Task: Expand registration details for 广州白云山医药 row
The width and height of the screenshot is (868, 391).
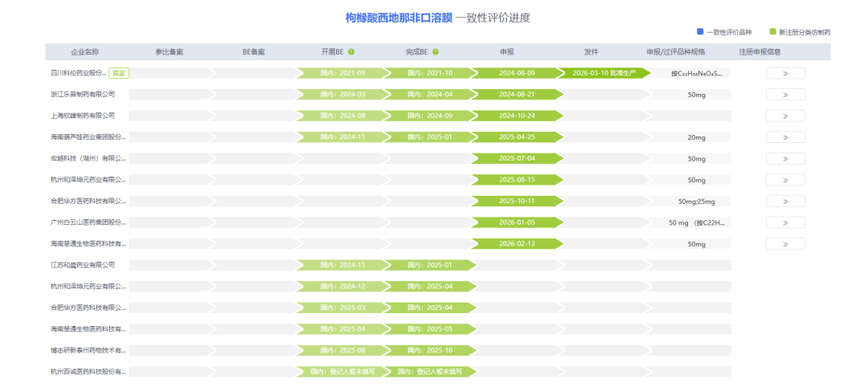Action: pos(784,222)
